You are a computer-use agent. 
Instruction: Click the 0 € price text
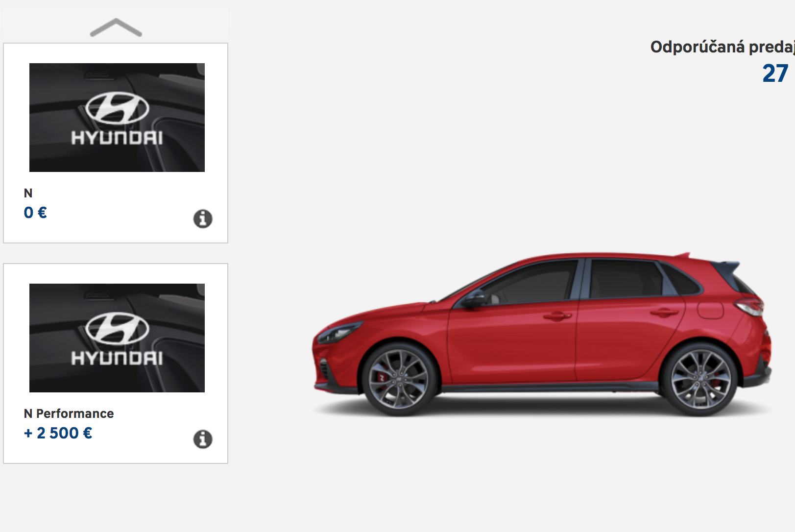(x=35, y=213)
